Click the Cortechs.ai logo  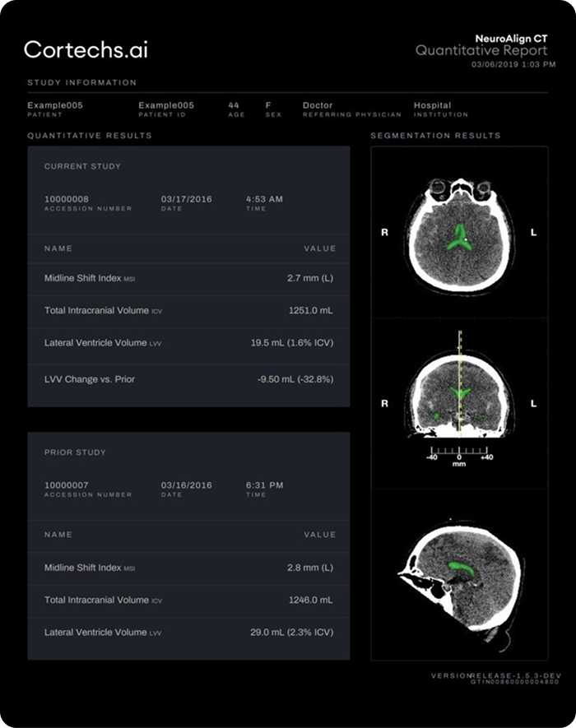pyautogui.click(x=86, y=49)
